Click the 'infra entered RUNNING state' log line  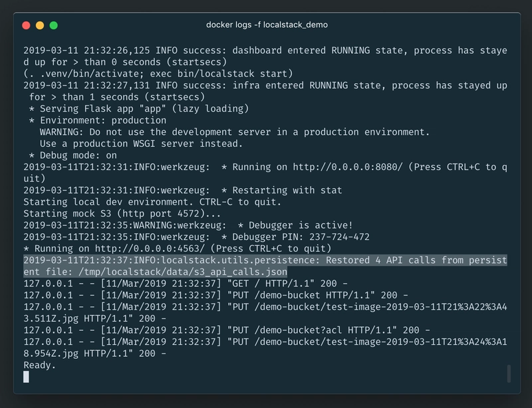(x=265, y=91)
